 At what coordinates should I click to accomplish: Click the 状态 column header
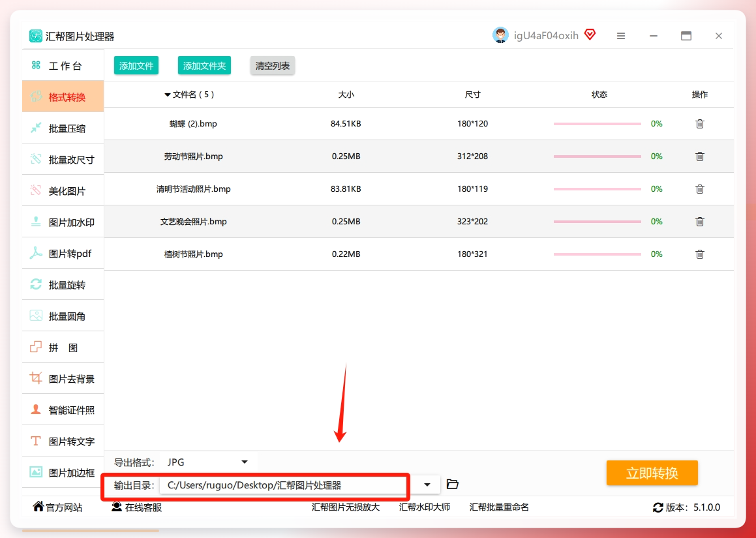pos(599,95)
